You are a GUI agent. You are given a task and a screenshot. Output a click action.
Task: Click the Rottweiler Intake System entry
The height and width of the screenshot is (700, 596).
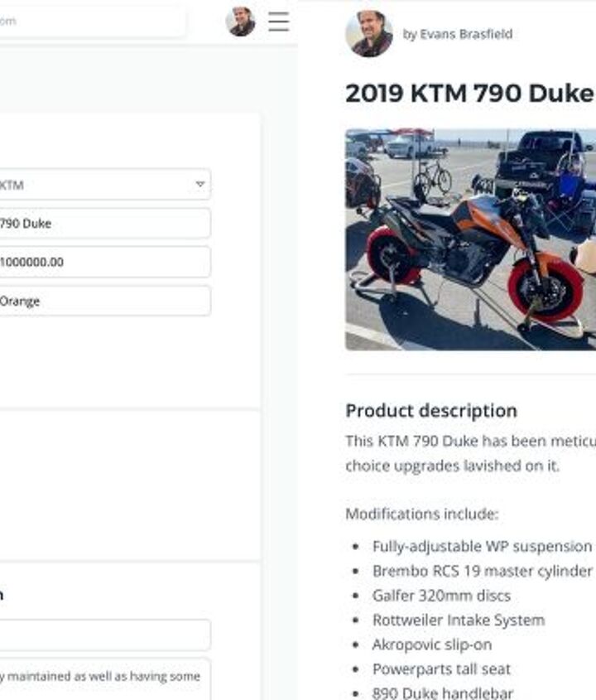(458, 620)
